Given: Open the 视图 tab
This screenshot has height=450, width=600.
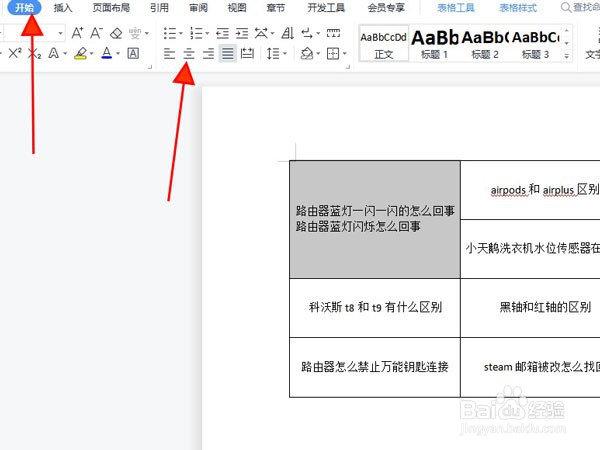Looking at the screenshot, I should point(237,8).
